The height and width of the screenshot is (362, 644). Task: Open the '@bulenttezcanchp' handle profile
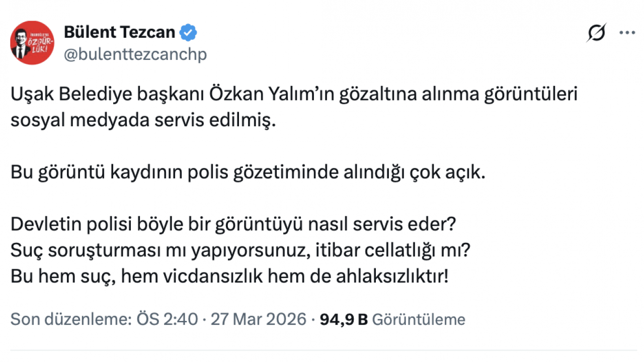pos(135,54)
